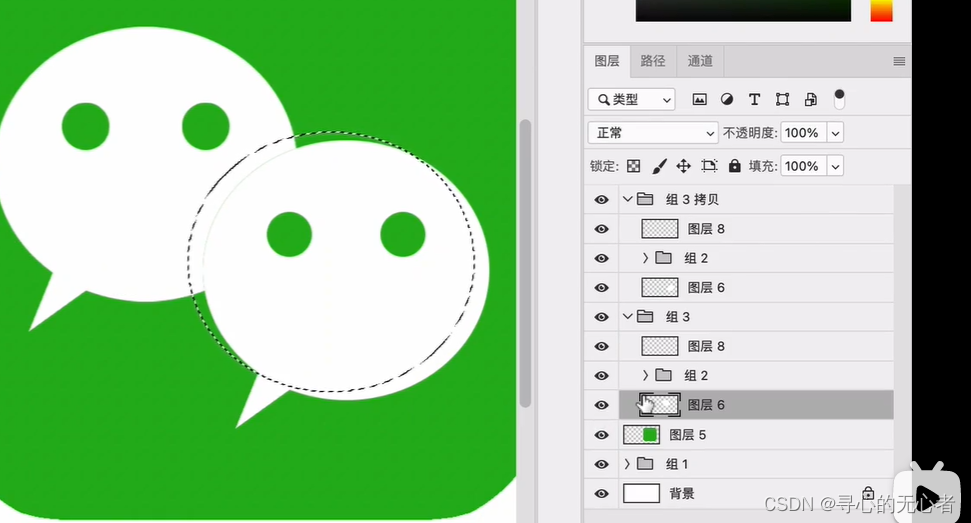
Task: Click the 填充 value field
Action: [803, 166]
